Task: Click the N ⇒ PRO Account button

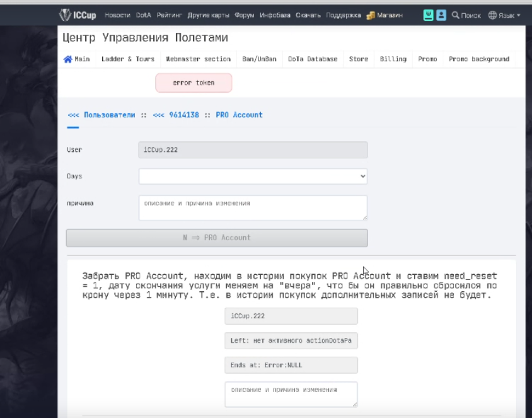Action: (x=217, y=238)
